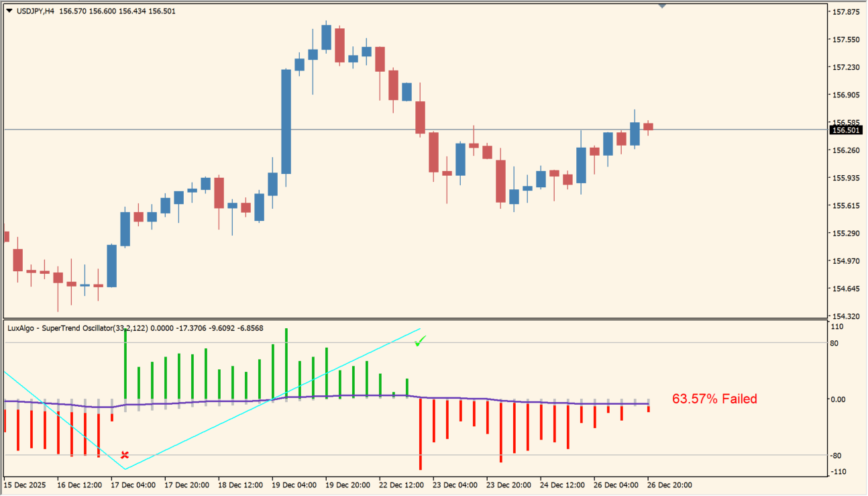Select the LuxAlgo SuperTrend Oscillator label
Viewport: 868px width, 496px height.
tap(60, 328)
